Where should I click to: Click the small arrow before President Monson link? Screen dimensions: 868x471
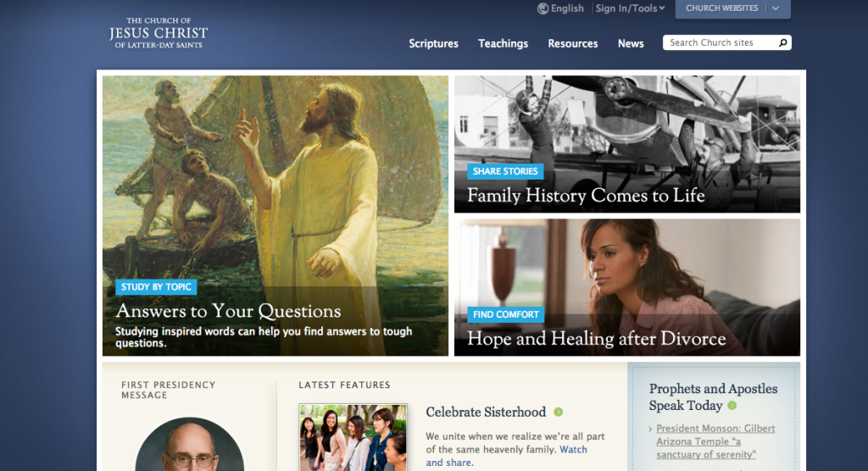coord(650,429)
